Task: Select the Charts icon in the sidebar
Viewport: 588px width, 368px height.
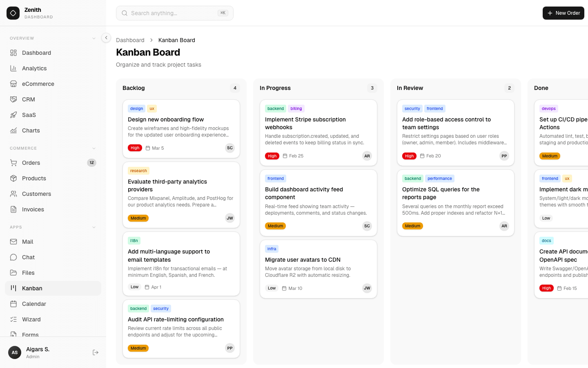Action: (x=13, y=130)
